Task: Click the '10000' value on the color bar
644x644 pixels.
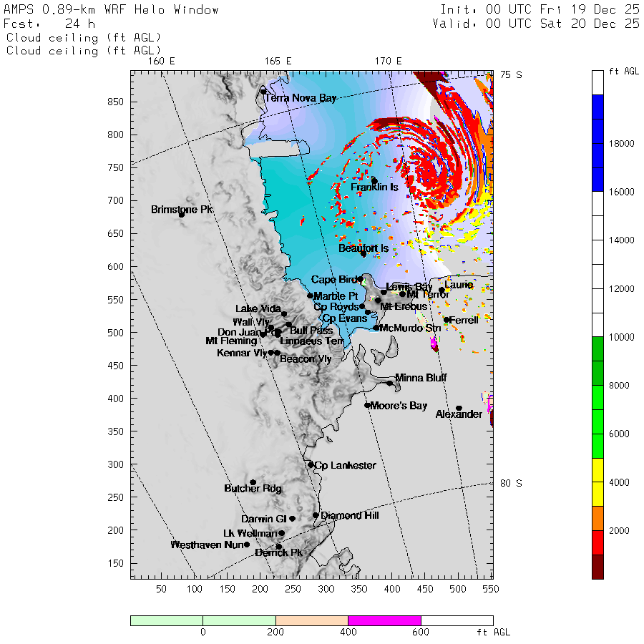Action: pos(621,337)
